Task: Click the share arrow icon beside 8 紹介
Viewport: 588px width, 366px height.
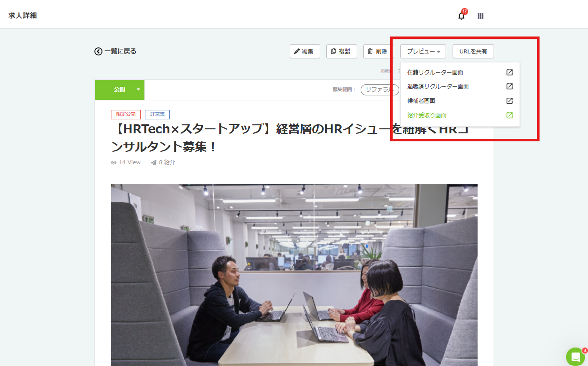Action: tap(153, 162)
